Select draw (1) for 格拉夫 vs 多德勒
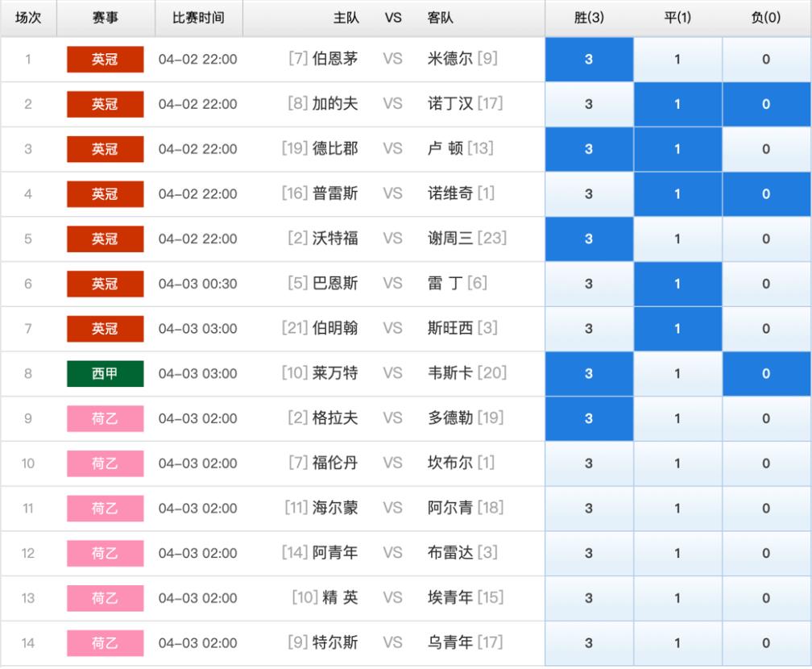The height and width of the screenshot is (669, 812). point(677,418)
